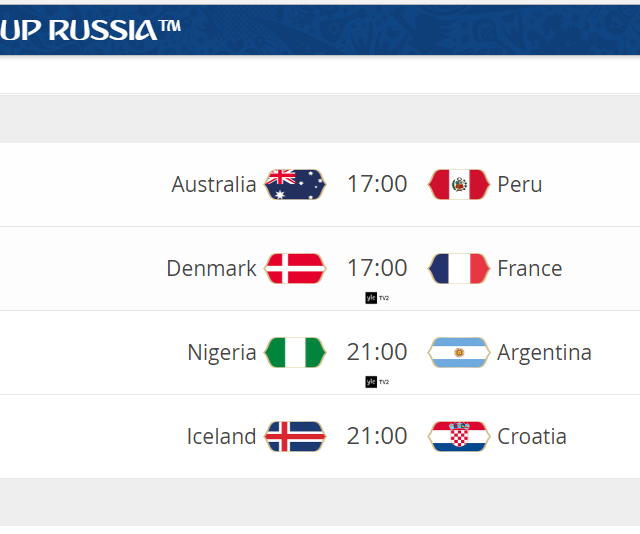The height and width of the screenshot is (534, 640).
Task: Select the Nigeria team name
Action: [x=222, y=352]
